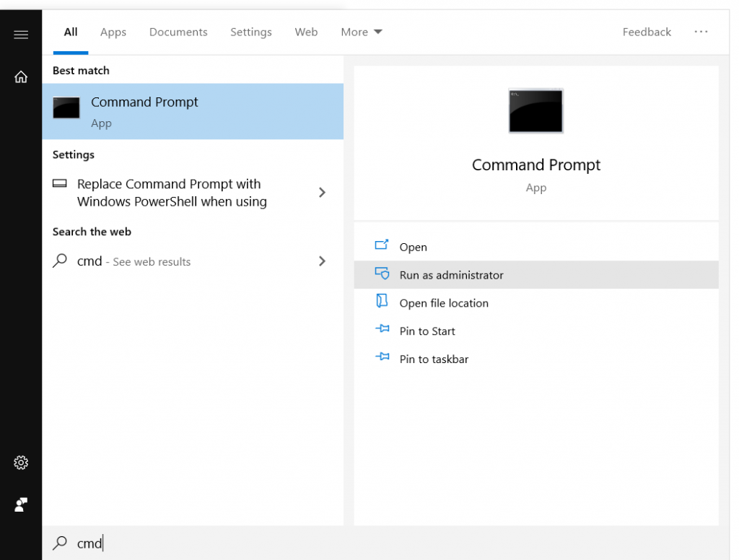
Task: Click the magnifier icon beside cmd web result
Action: point(60,261)
